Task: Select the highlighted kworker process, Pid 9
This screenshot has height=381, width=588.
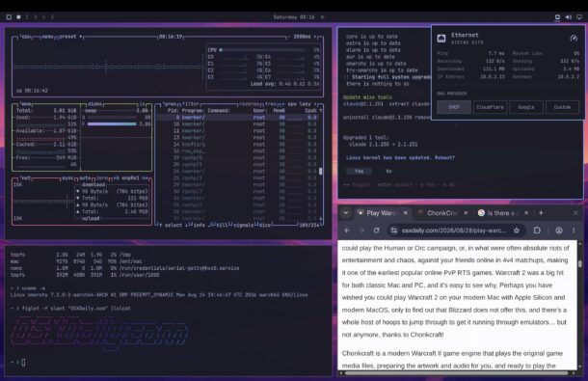Action: tap(237, 118)
